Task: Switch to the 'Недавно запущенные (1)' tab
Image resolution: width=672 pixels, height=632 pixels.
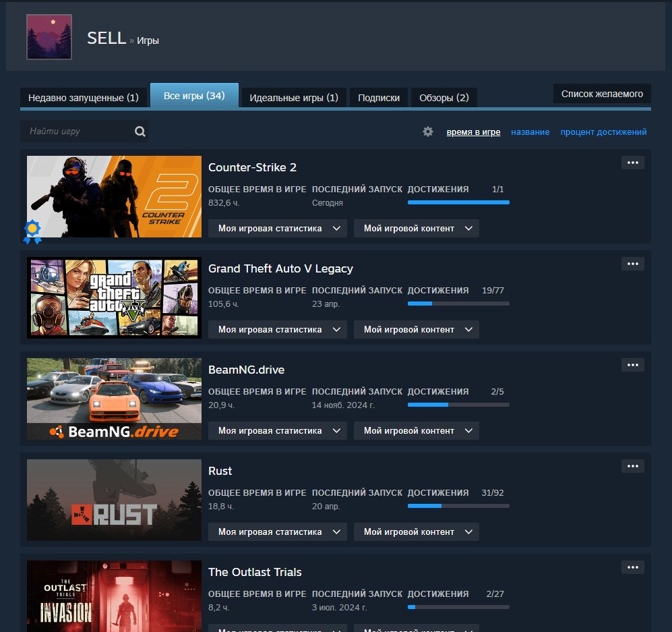Action: tap(84, 98)
